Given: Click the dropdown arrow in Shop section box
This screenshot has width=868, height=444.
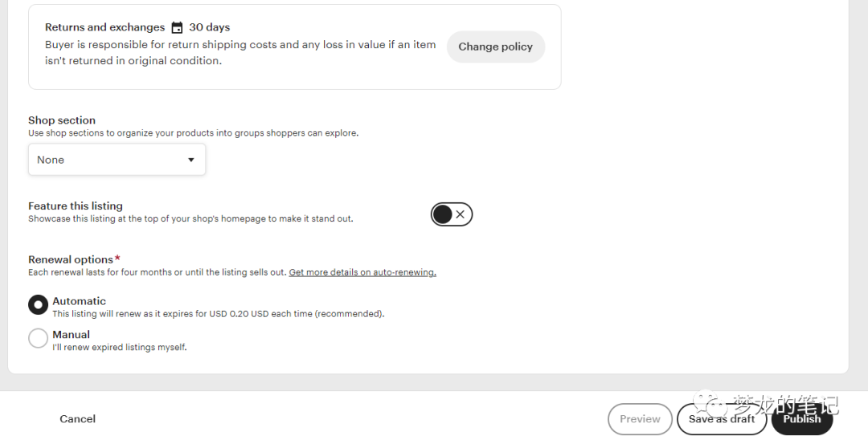Looking at the screenshot, I should point(191,160).
